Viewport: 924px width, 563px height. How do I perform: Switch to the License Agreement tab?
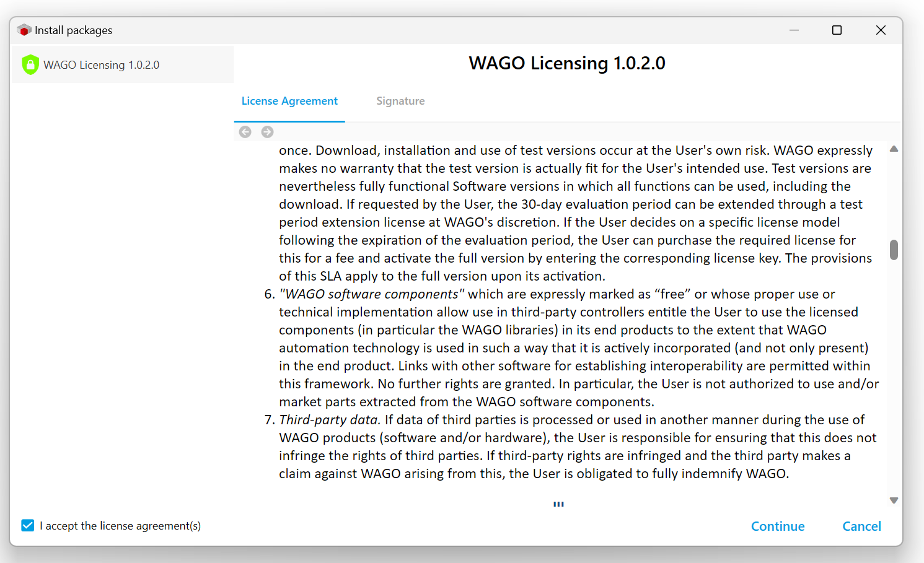[x=289, y=101]
